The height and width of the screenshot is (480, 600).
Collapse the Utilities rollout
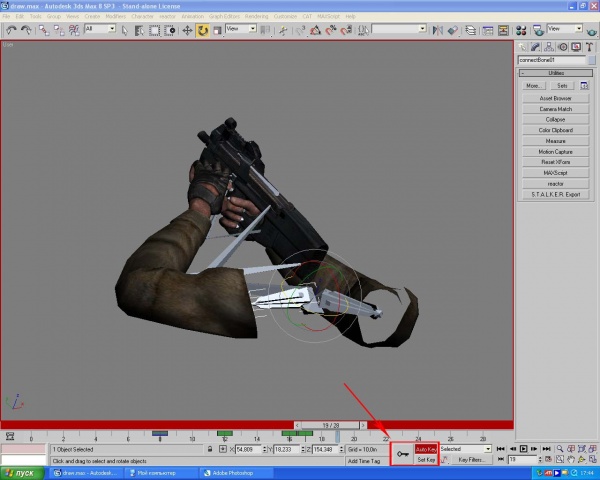click(558, 73)
